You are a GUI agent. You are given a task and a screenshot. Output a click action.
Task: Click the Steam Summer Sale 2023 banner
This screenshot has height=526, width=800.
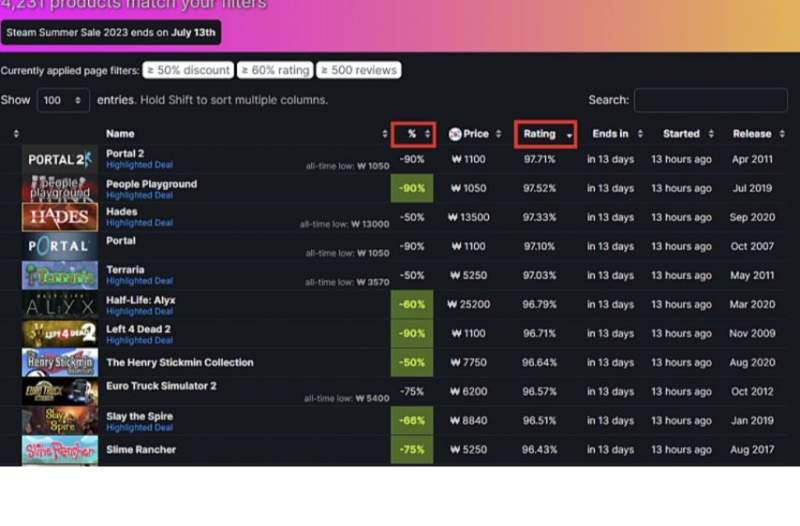[111, 33]
